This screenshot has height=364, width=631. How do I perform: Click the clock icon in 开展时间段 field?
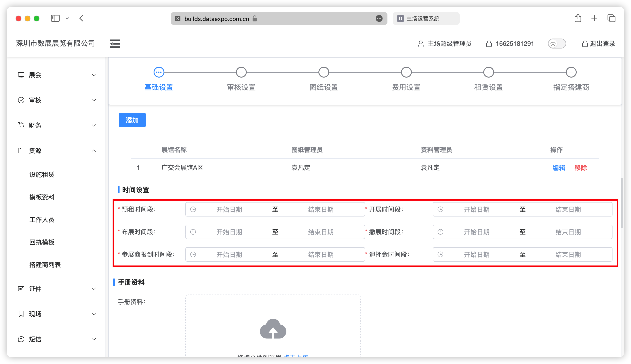[440, 209]
